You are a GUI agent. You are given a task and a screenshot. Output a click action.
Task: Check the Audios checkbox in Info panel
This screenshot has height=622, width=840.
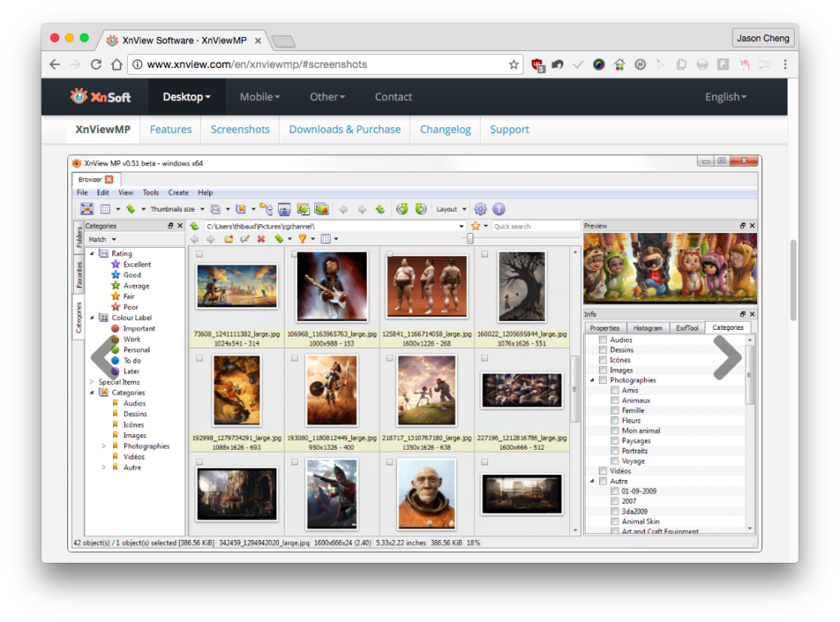click(x=603, y=340)
